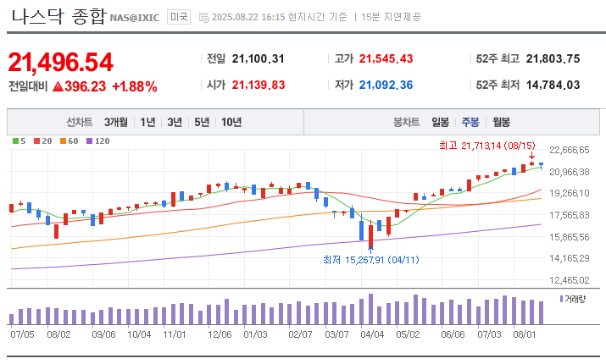The height and width of the screenshot is (364, 606).
Task: Select the 3개월 line chart period
Action: coord(116,123)
